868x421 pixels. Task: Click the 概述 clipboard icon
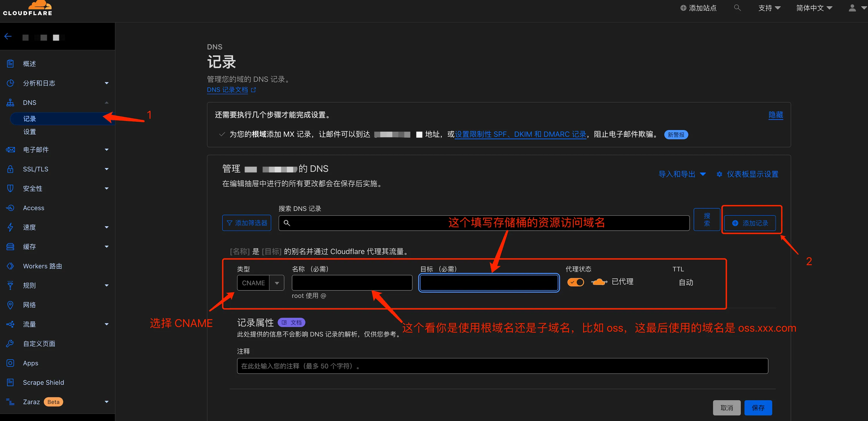10,64
